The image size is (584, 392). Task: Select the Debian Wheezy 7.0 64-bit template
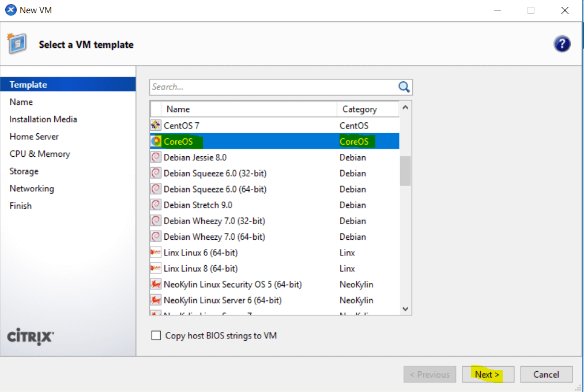pyautogui.click(x=231, y=236)
